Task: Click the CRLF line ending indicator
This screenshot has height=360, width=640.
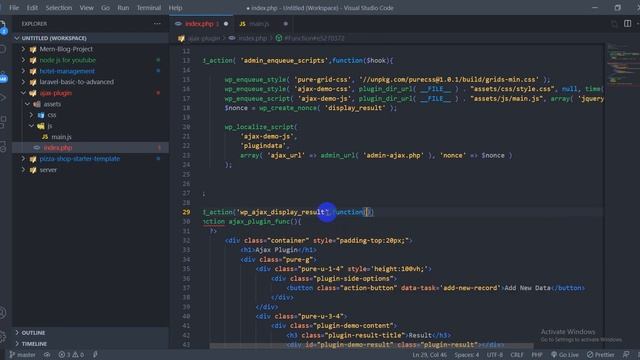Action: coord(517,355)
